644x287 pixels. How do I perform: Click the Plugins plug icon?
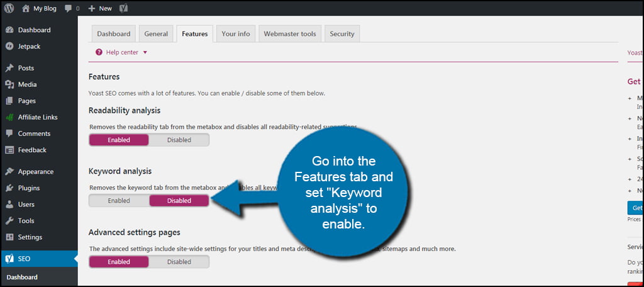10,188
